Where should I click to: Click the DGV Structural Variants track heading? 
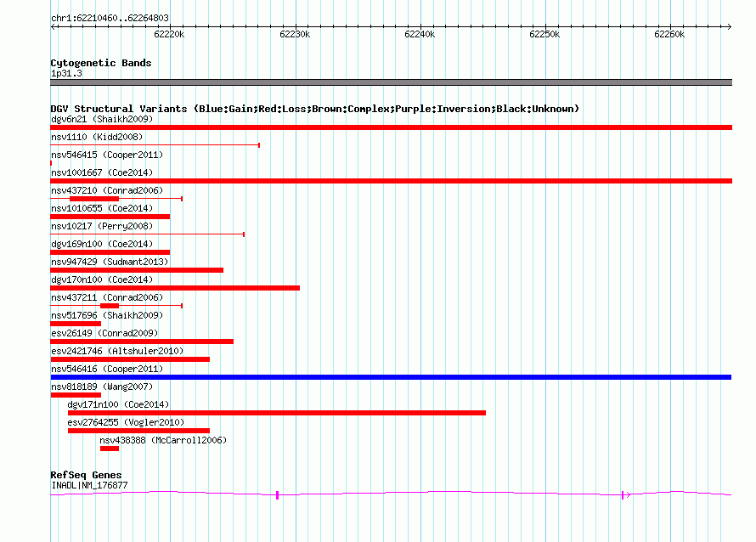click(315, 109)
